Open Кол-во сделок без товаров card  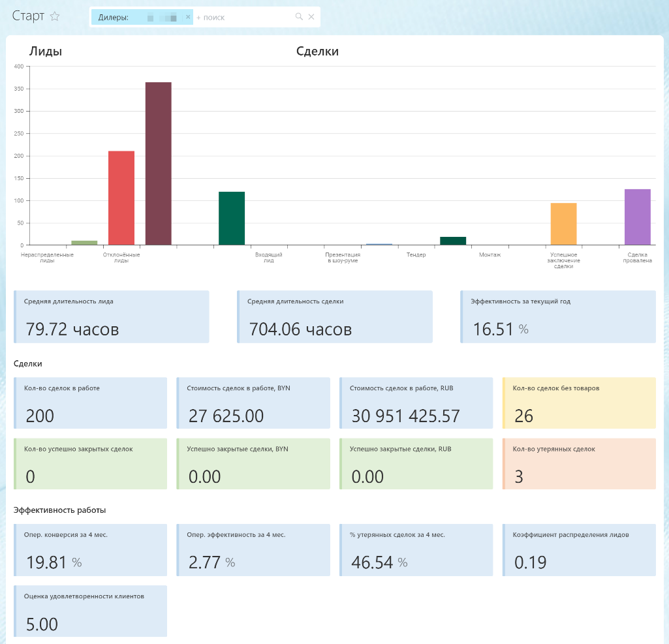tap(580, 403)
